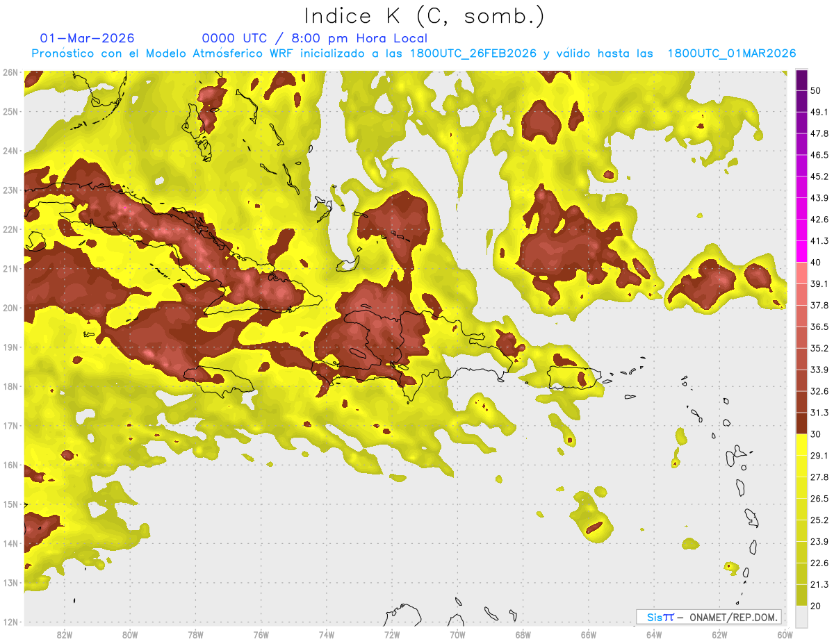Screen dimensions: 834x644
Task: Click the '66W' longitude label
Action: pos(588,635)
